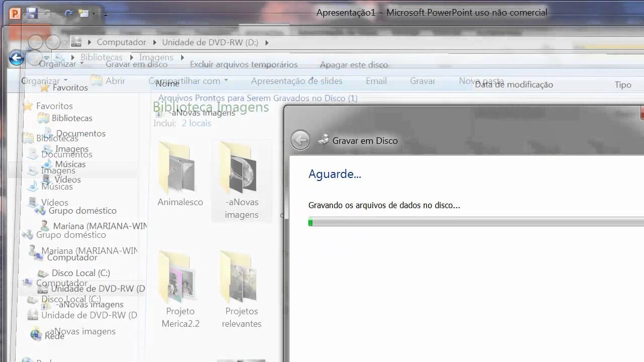Screen dimensions: 644x362
Task: Click the Rede network globe icon
Action: click(36, 334)
